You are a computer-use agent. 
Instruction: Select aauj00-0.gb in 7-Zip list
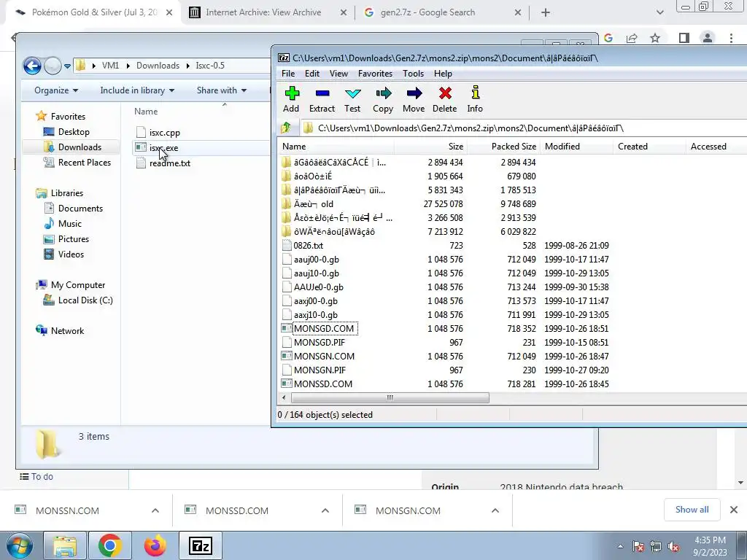click(x=317, y=260)
